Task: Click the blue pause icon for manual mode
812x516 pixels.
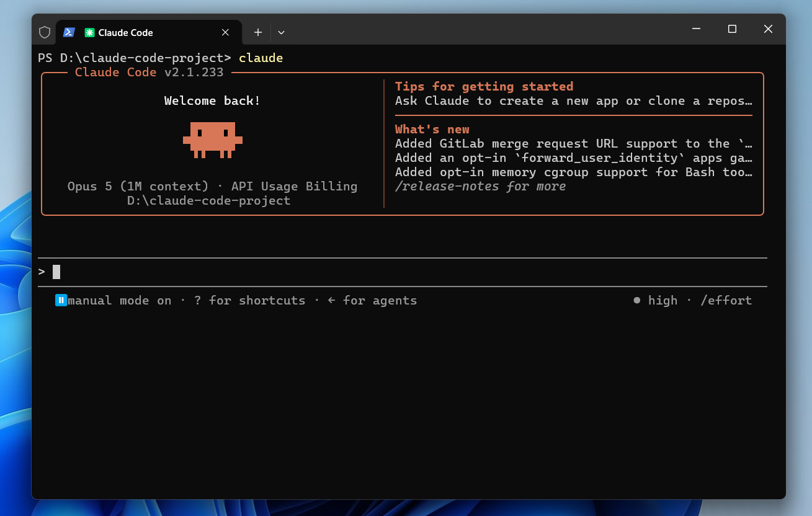Action: pos(61,300)
